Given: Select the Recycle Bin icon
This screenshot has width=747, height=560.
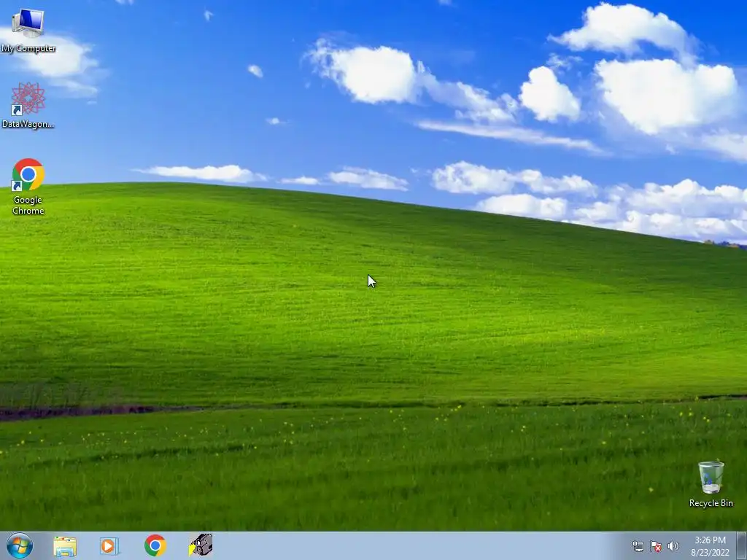Looking at the screenshot, I should [x=711, y=484].
